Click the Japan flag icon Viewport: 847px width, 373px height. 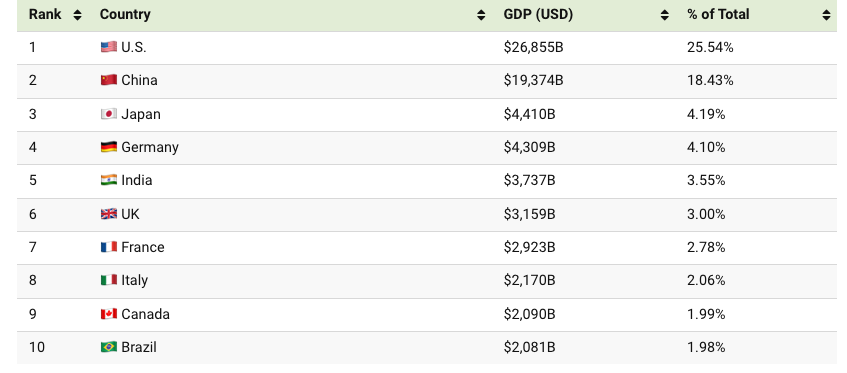tap(109, 114)
